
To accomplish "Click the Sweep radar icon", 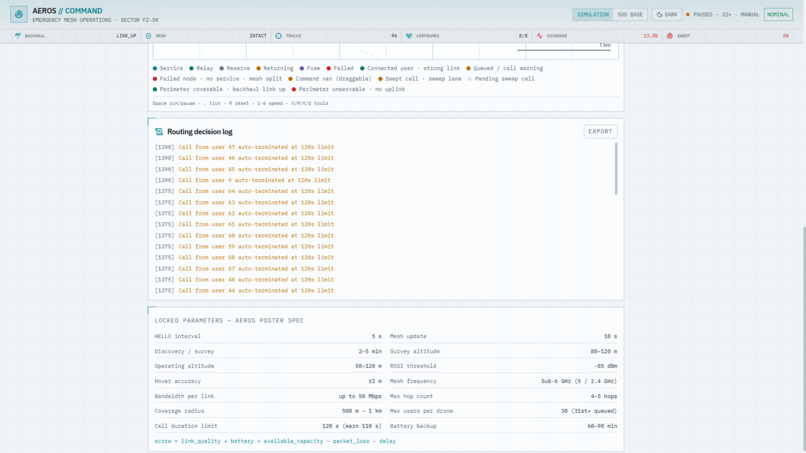I will point(670,36).
